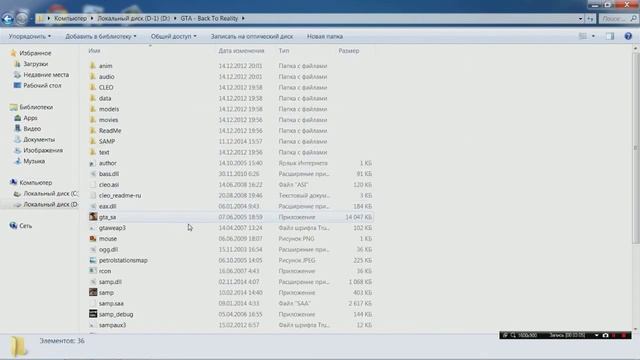This screenshot has width=640, height=360.
Task: Click Записать на оптический диск
Action: [252, 36]
